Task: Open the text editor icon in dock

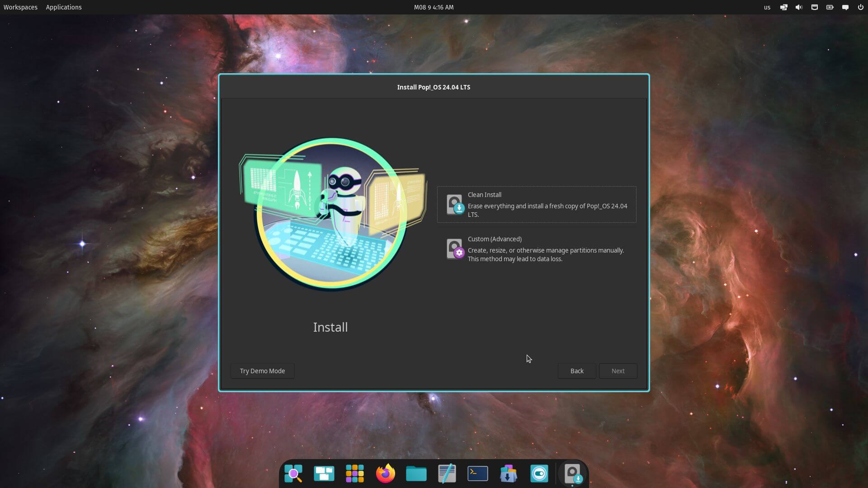Action: tap(447, 474)
